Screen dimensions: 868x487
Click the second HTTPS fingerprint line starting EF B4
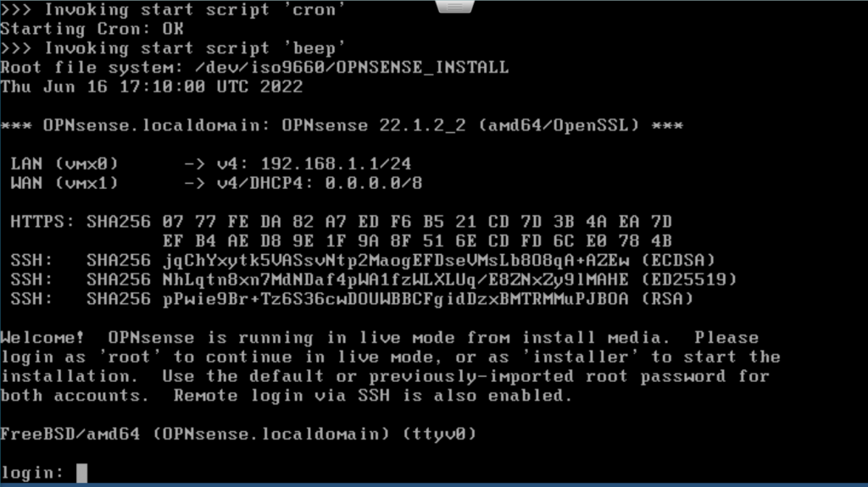pos(417,241)
